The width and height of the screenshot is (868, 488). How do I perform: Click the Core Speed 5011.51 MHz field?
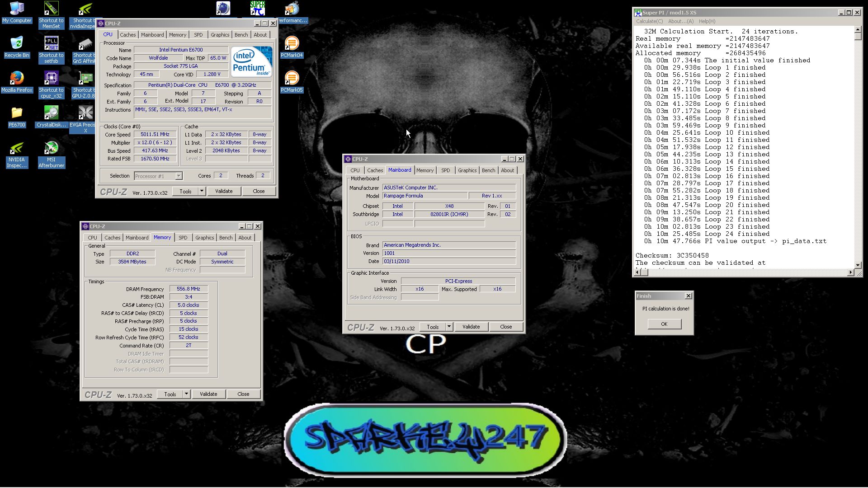coord(155,135)
